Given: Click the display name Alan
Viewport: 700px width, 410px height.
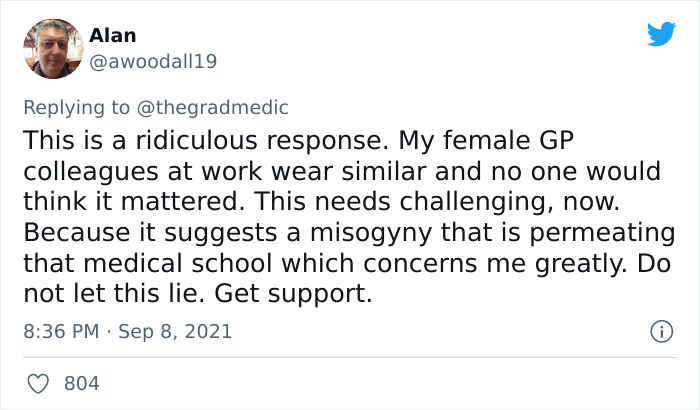Looking at the screenshot, I should [x=113, y=36].
